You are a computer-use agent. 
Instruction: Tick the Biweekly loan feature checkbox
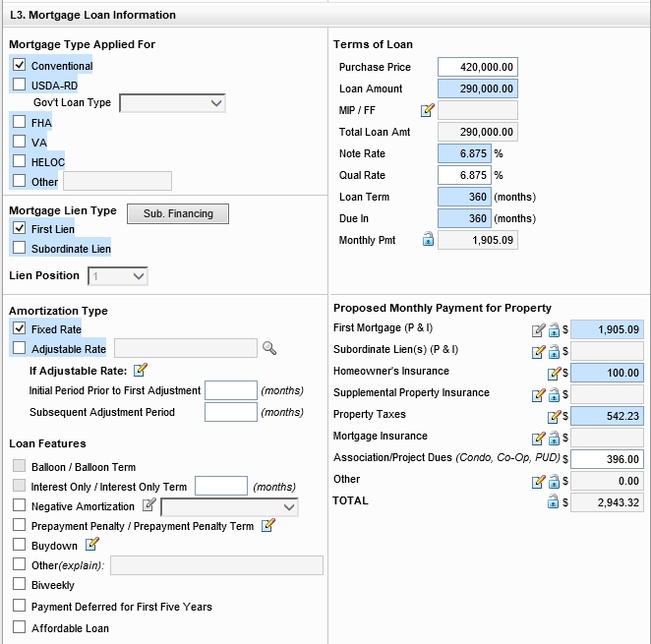[19, 585]
